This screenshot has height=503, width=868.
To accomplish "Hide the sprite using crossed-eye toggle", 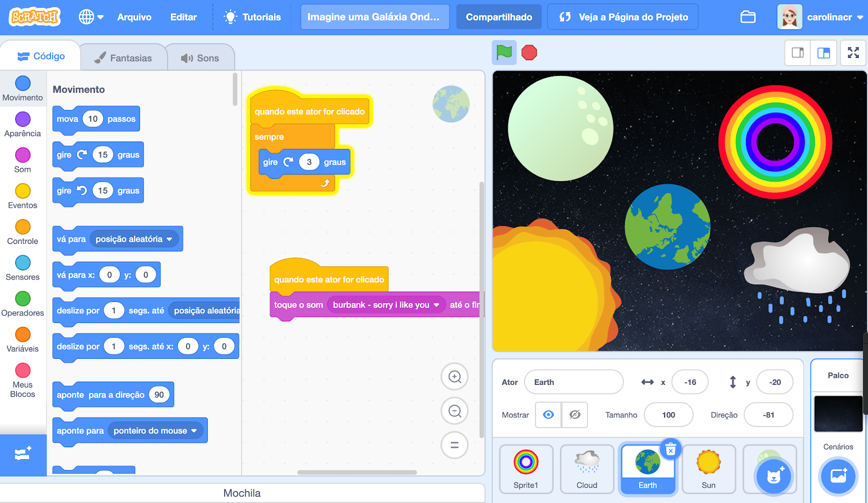I will (x=575, y=415).
